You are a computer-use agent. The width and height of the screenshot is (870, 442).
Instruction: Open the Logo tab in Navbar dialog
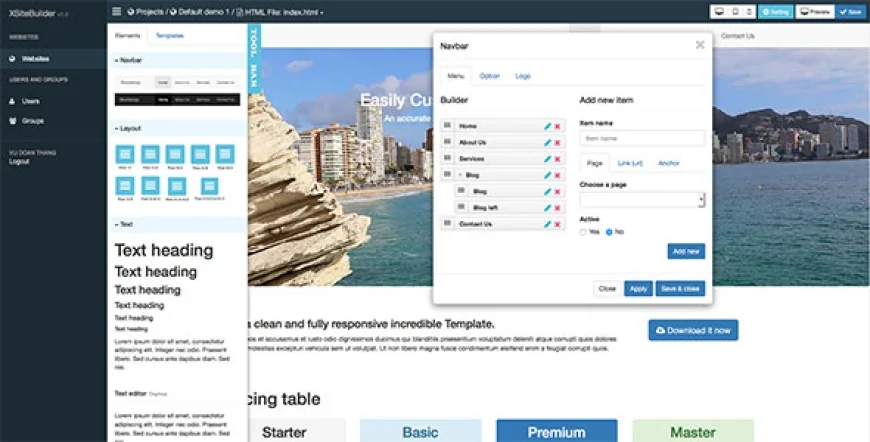(523, 76)
